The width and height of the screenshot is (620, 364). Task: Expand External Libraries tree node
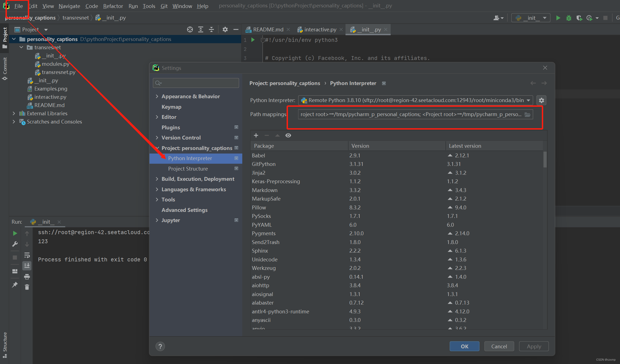coord(14,113)
